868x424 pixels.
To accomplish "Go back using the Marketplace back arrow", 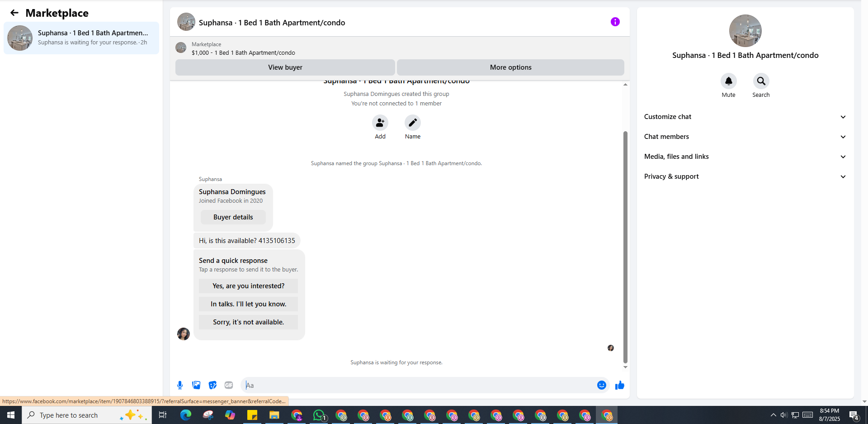I will pyautogui.click(x=14, y=13).
